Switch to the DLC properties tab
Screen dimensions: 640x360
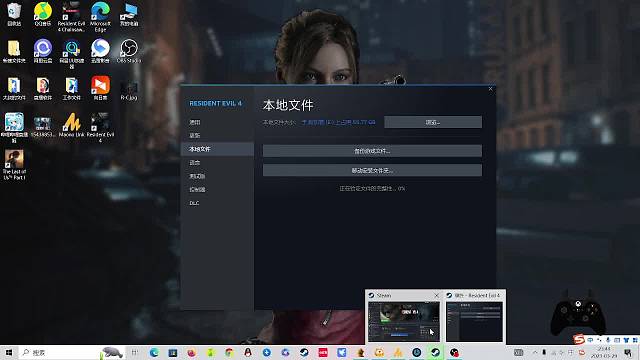(x=217, y=203)
